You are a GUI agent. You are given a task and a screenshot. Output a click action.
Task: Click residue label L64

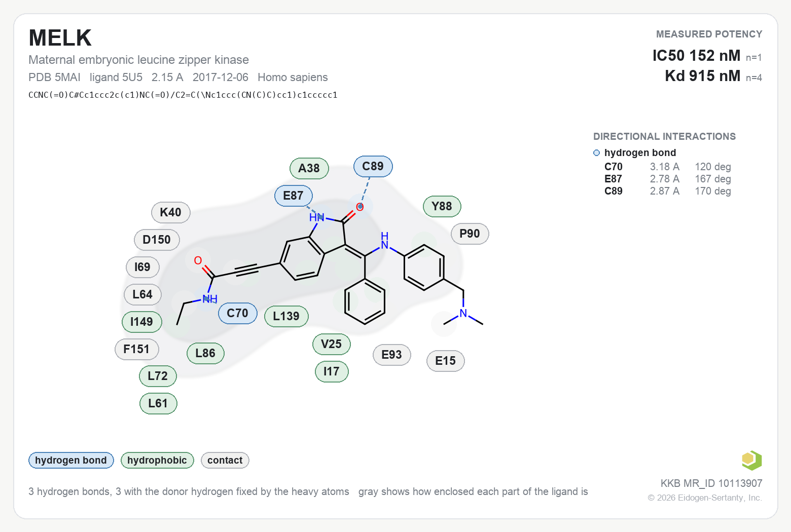[143, 294]
